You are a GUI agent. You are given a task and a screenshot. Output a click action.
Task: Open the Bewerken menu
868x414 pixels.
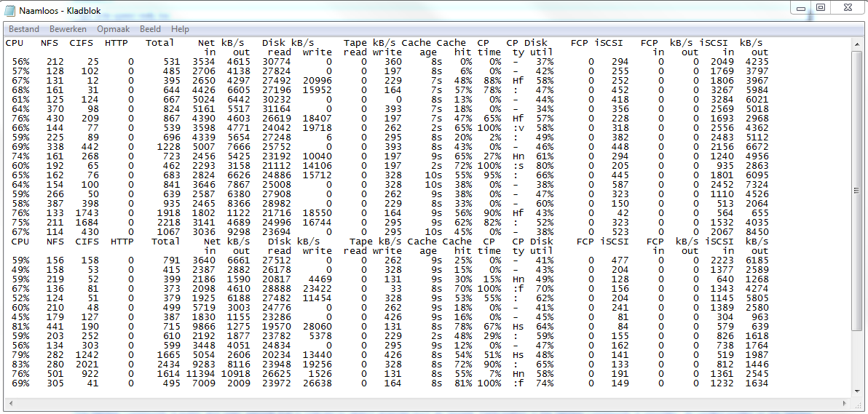click(x=68, y=29)
